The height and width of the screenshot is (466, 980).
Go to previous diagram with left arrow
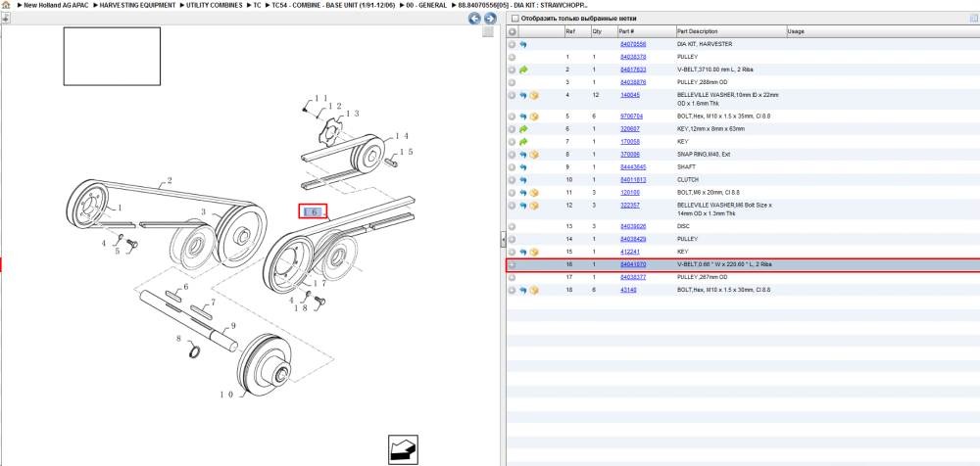[x=475, y=19]
